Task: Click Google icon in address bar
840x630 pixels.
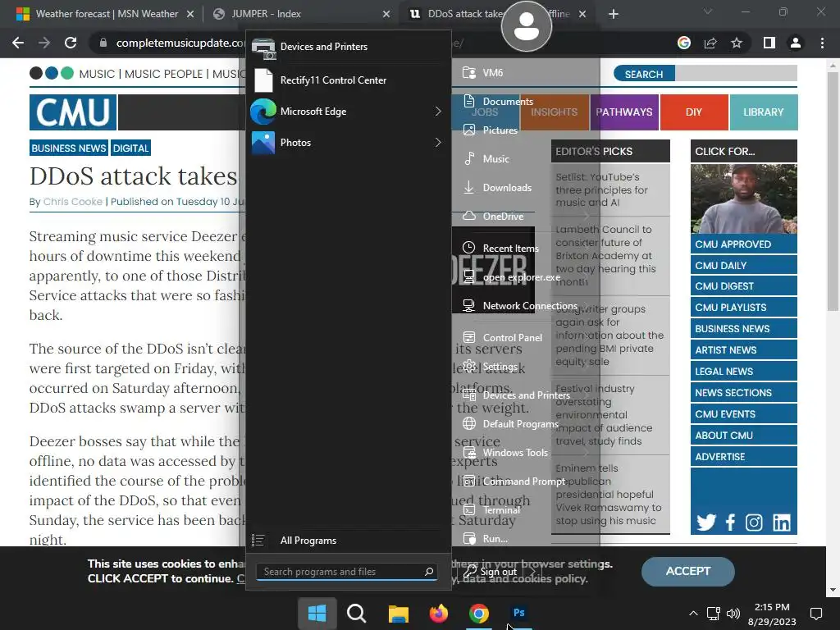Action: click(684, 43)
